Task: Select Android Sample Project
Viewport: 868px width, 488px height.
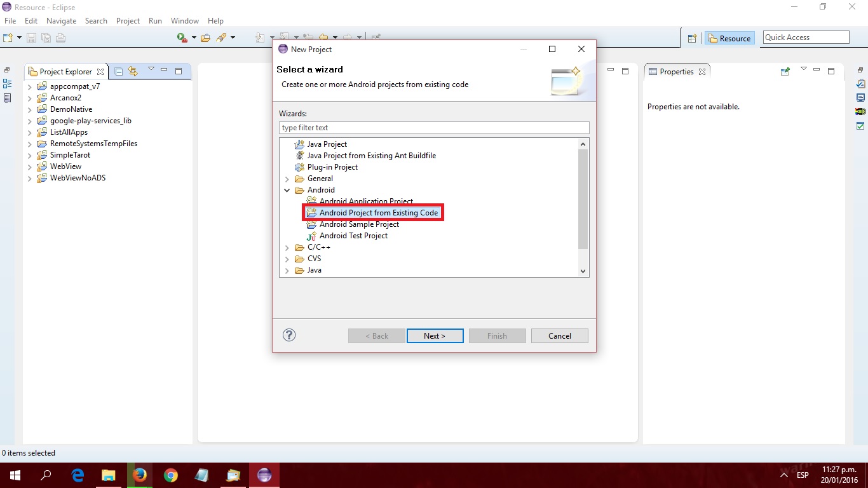Action: coord(359,224)
